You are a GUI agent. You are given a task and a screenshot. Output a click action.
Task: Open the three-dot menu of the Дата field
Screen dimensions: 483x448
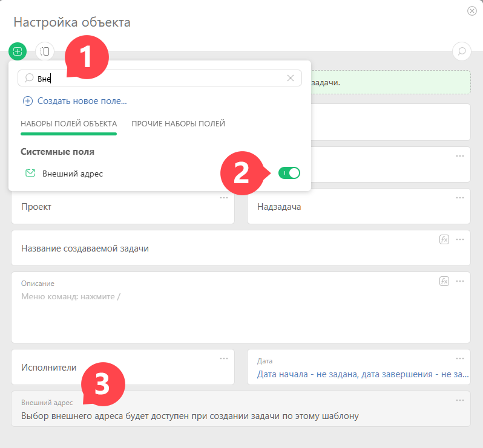click(x=460, y=359)
